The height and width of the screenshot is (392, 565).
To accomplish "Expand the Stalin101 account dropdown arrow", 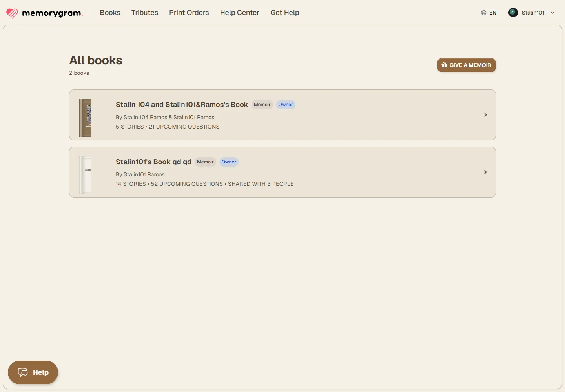I will (x=552, y=13).
